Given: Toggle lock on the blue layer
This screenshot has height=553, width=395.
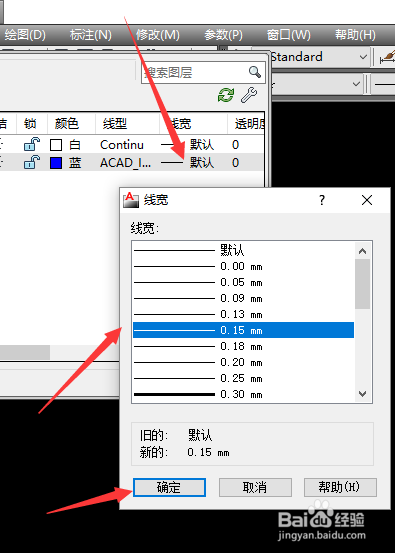Looking at the screenshot, I should 31,162.
